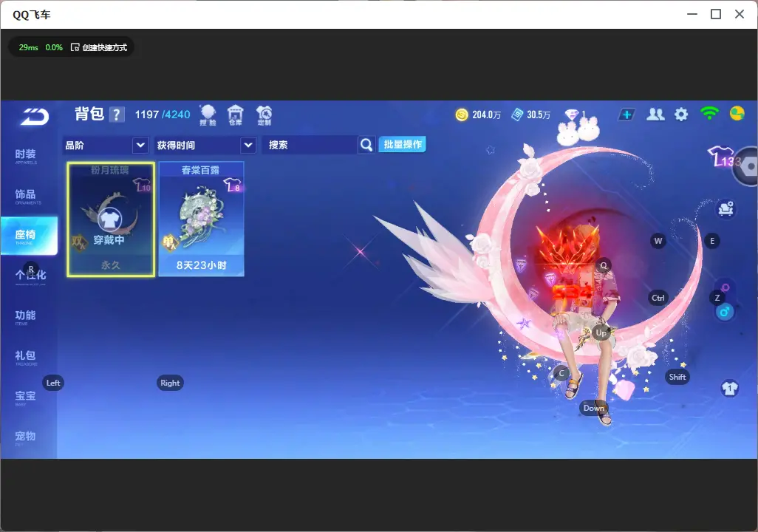The image size is (758, 532).
Task: Click the hexagon handle at right edge
Action: click(748, 166)
